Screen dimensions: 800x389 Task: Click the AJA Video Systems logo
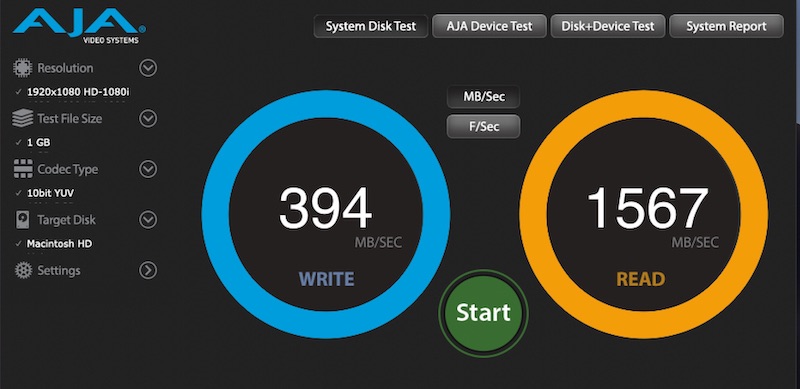pos(79,26)
